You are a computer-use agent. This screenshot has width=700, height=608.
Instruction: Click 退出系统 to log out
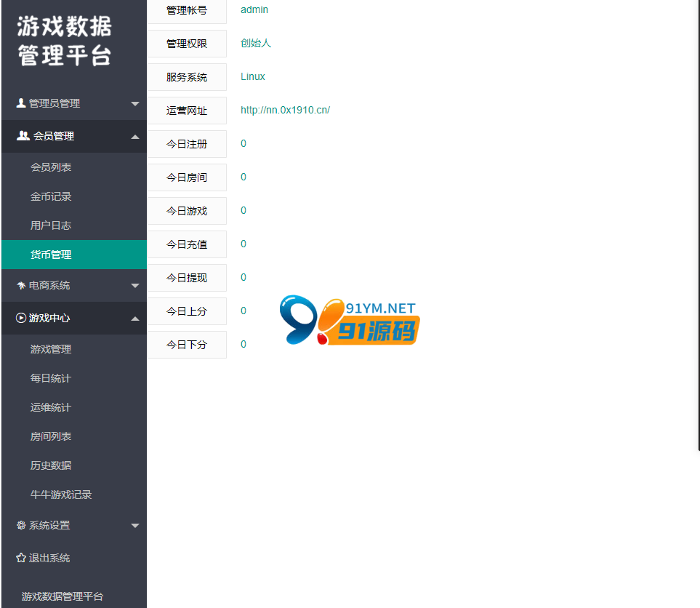pyautogui.click(x=49, y=558)
